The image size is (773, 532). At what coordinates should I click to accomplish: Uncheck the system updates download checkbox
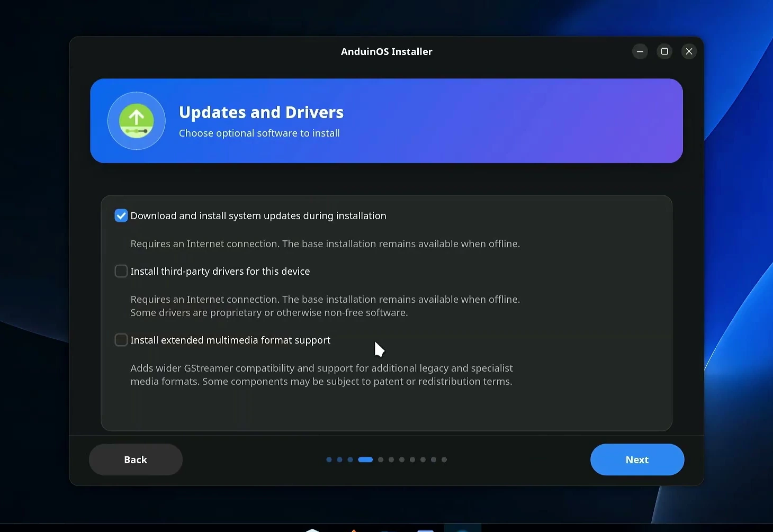point(121,215)
